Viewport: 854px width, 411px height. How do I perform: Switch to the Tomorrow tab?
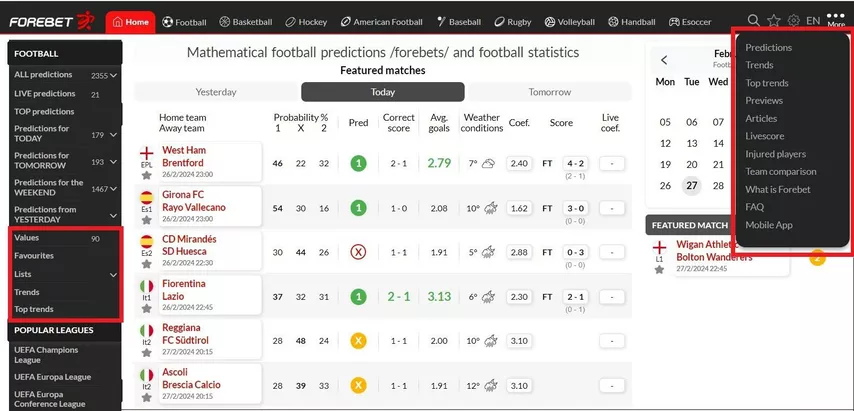549,92
